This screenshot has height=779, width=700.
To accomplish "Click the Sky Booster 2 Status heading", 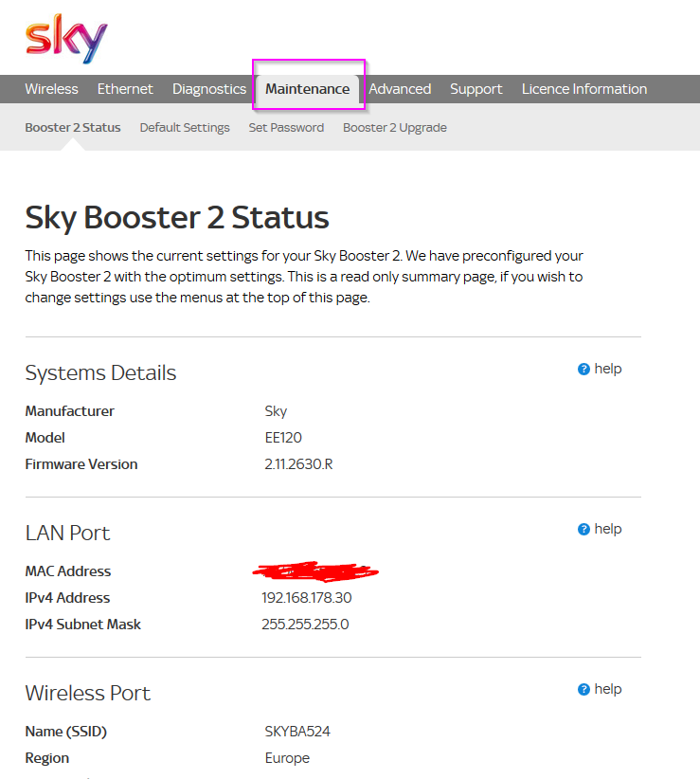I will [177, 218].
